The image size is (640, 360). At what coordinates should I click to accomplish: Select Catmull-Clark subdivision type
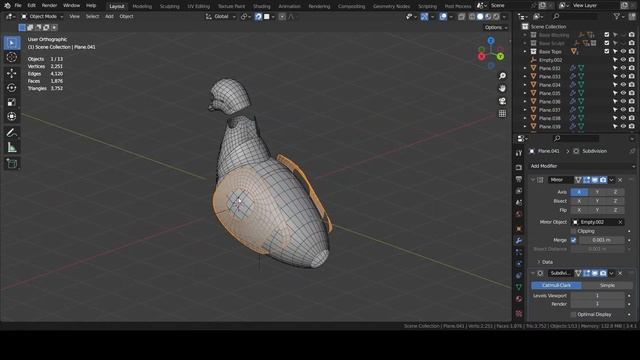point(556,285)
